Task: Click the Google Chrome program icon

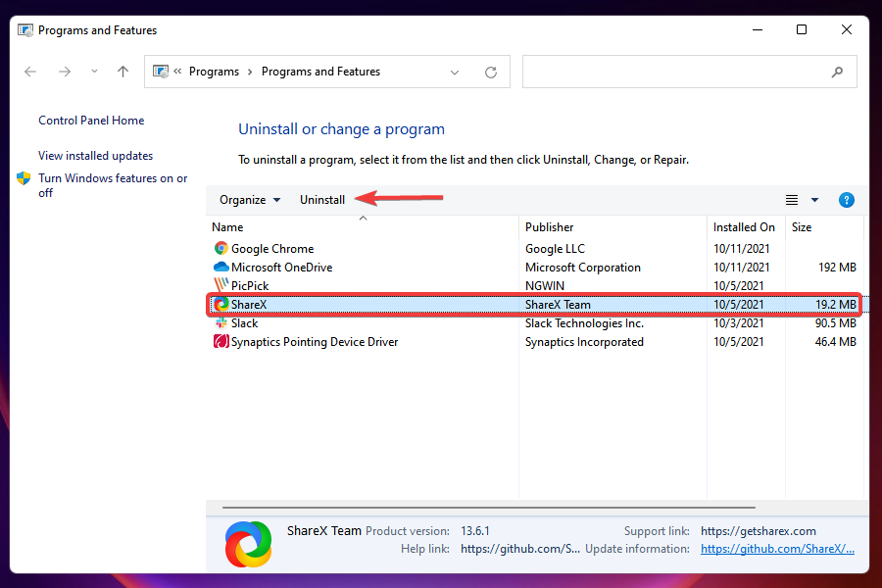Action: point(221,248)
